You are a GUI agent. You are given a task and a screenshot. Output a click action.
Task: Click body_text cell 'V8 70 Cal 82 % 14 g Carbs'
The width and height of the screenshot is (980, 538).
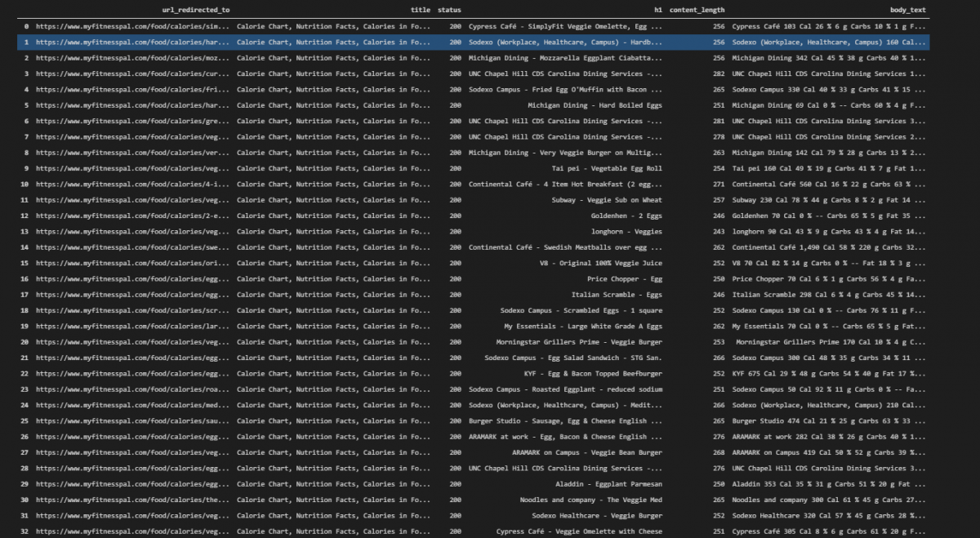[829, 263]
